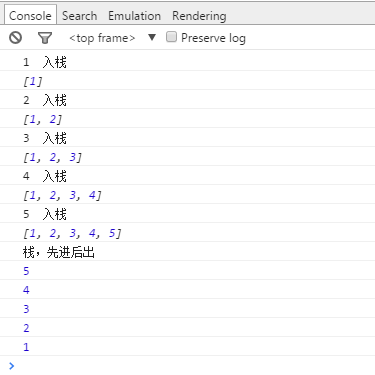
Task: Open the Rendering tab
Action: [199, 16]
